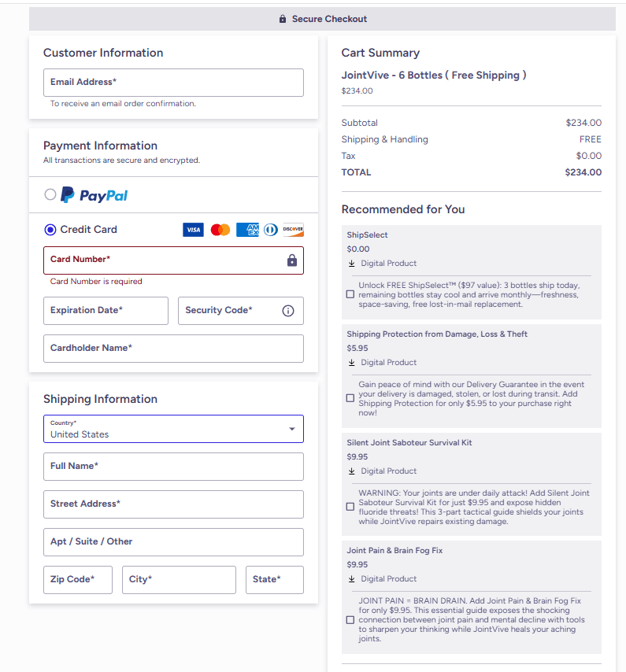Click the Email Address input field
Viewport: 626px width, 672px height.
pyautogui.click(x=173, y=82)
